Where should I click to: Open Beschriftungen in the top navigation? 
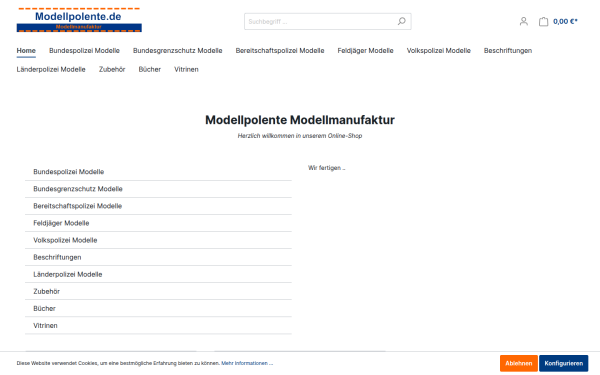[x=508, y=51]
